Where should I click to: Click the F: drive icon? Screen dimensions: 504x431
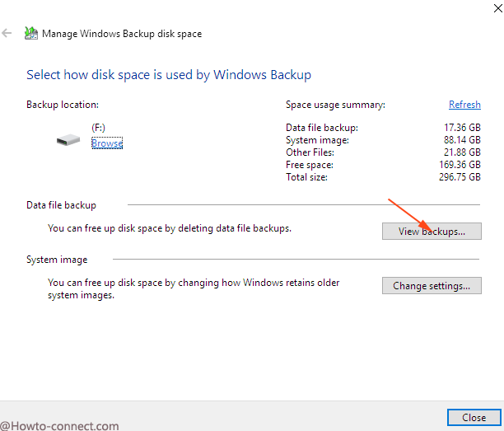pos(68,140)
